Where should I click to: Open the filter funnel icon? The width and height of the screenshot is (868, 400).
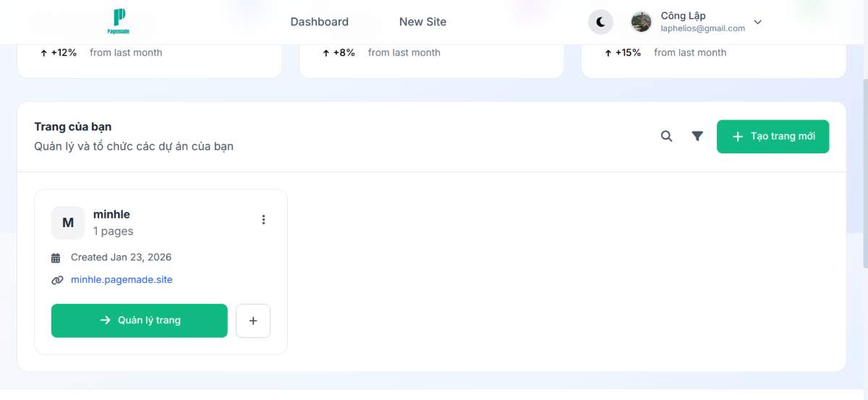click(697, 136)
